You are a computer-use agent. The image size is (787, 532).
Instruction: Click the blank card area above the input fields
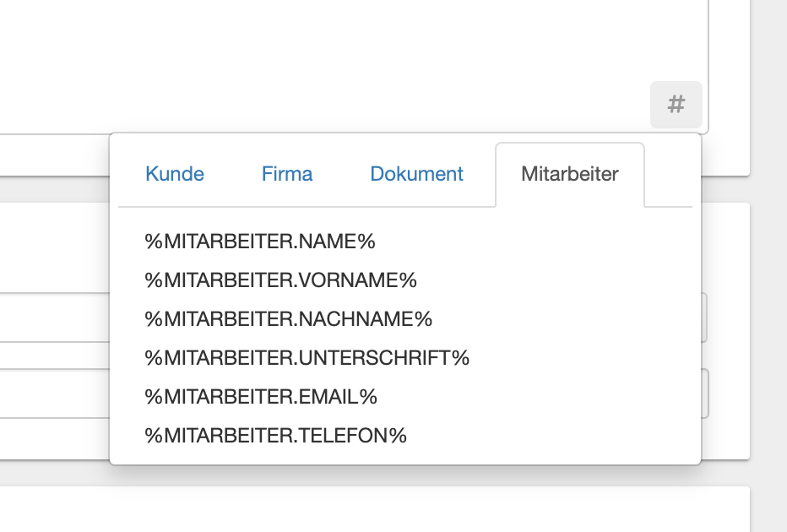pos(54,248)
